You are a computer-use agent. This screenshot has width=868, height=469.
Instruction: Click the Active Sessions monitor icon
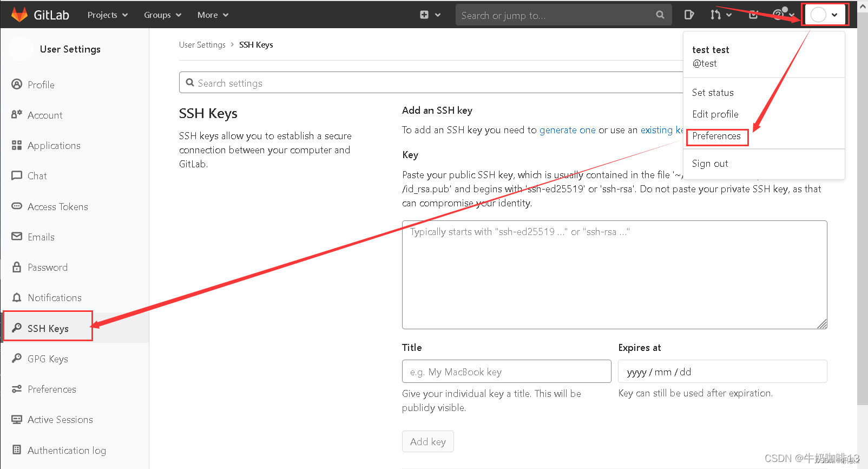click(17, 419)
